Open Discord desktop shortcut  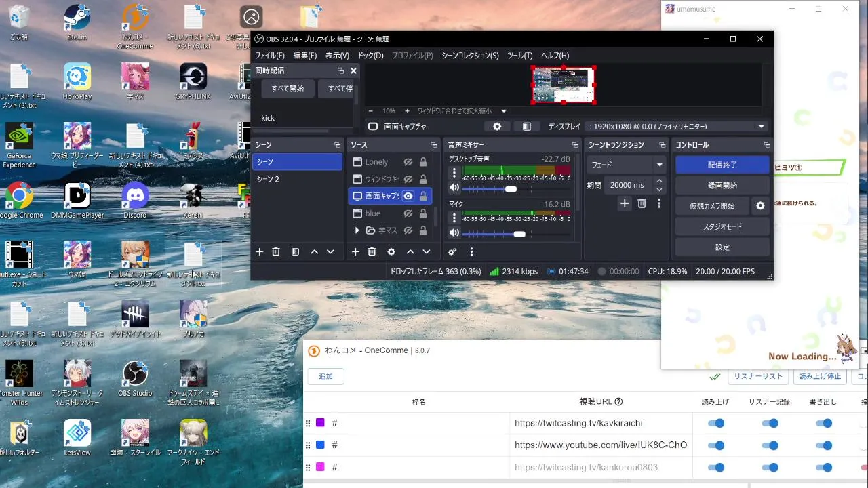[x=135, y=201]
